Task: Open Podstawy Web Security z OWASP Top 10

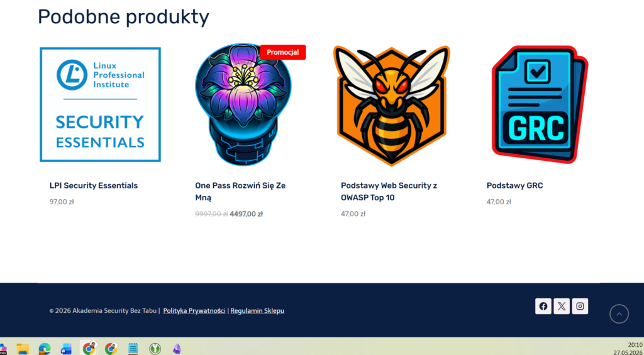Action: coord(389,192)
